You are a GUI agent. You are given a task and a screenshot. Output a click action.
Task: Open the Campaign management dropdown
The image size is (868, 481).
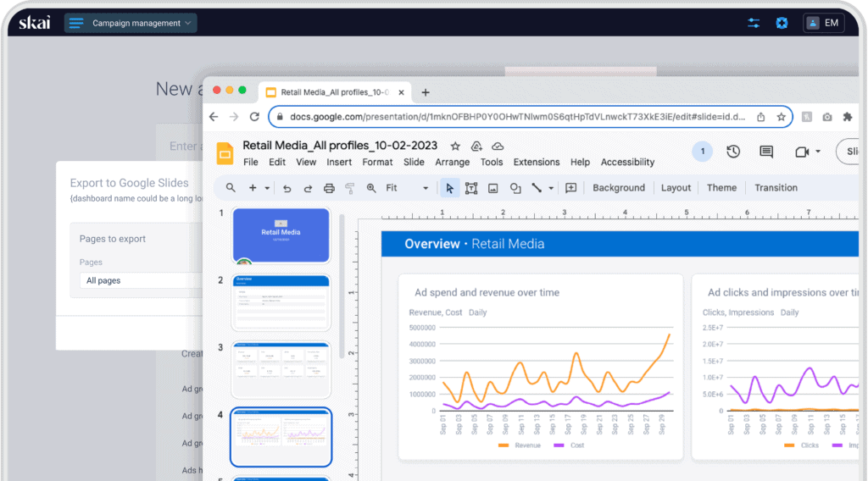click(x=131, y=23)
